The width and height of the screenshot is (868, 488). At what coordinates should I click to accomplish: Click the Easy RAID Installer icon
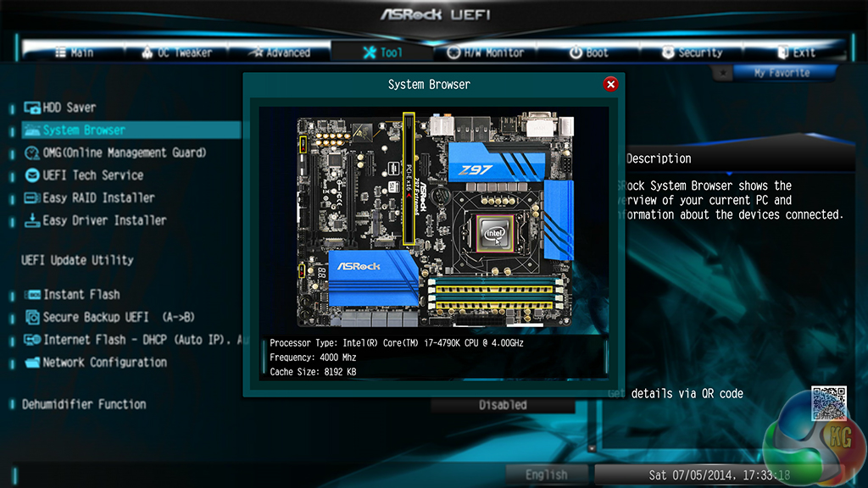tap(32, 198)
